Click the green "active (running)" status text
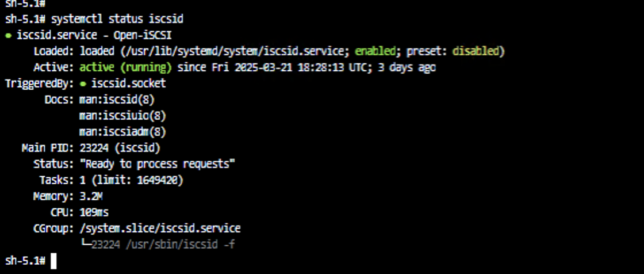The image size is (644, 274). click(125, 67)
